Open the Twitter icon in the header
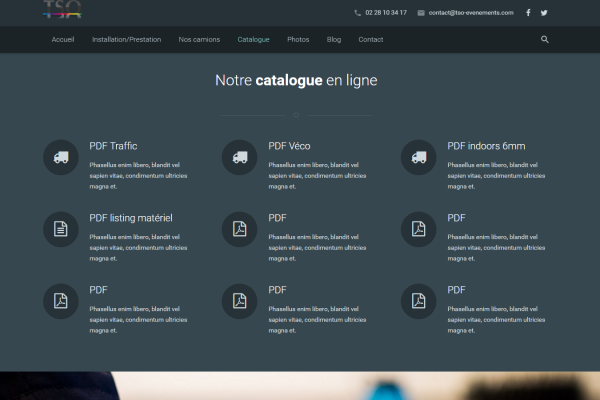 [x=544, y=13]
